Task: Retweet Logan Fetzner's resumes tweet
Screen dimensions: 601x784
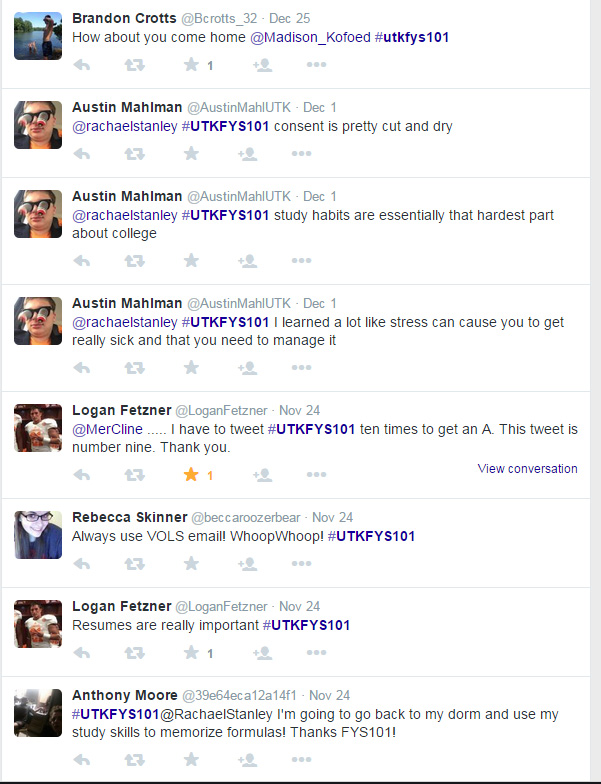Action: pos(133,653)
